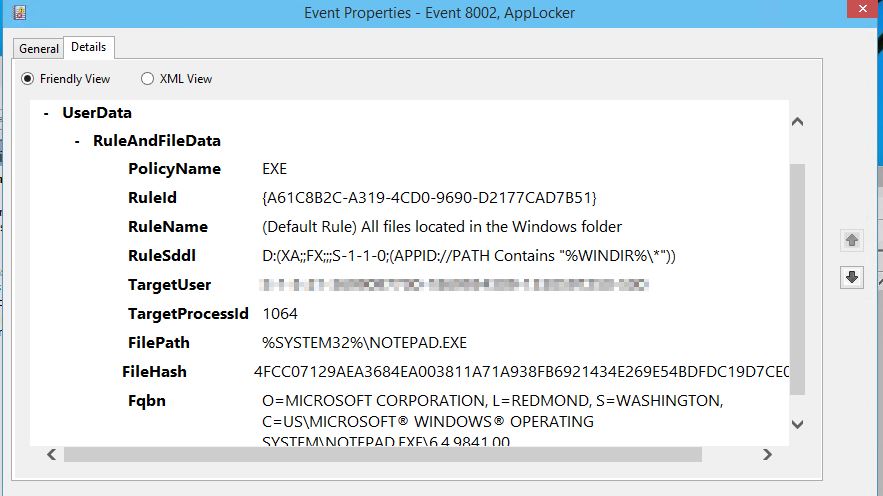The image size is (883, 496).
Task: Go to previous event with up arrow button
Action: tap(852, 240)
